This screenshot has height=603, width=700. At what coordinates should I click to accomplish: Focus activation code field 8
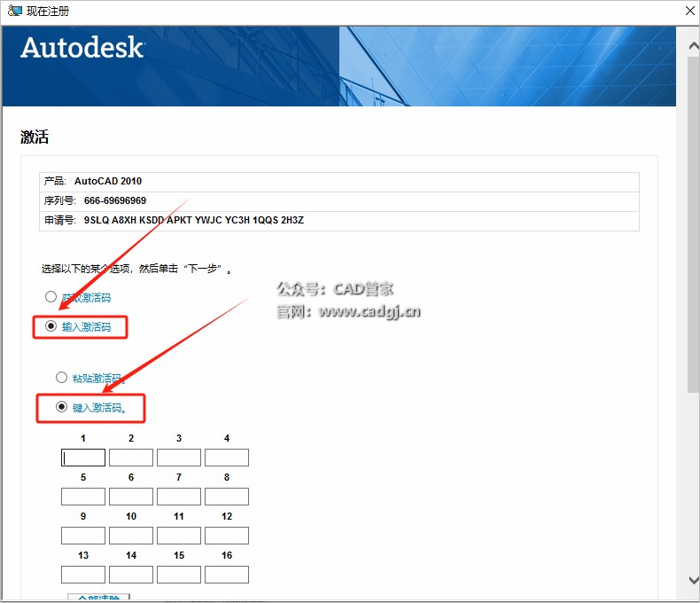(227, 497)
